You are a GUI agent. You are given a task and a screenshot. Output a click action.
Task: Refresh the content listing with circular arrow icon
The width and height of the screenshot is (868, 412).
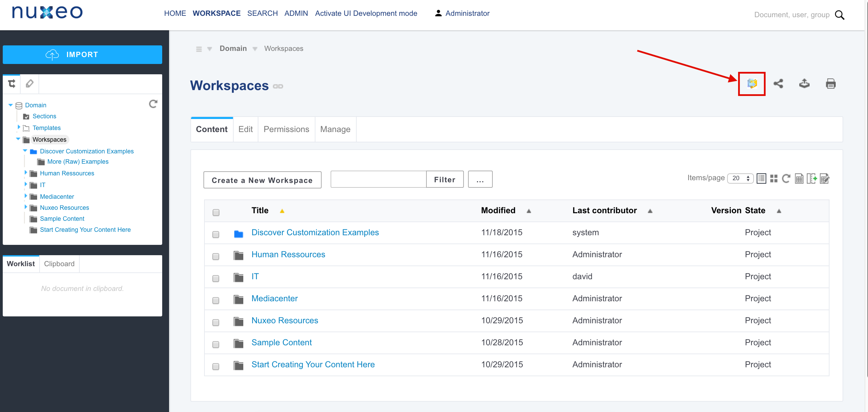(786, 178)
